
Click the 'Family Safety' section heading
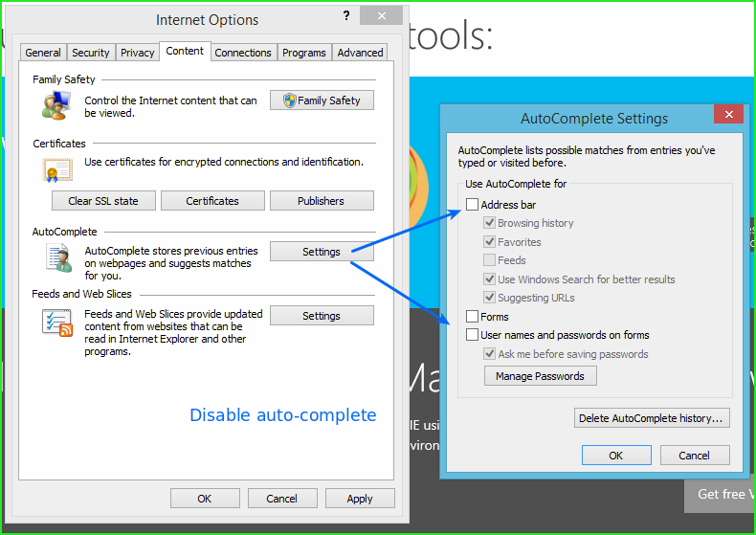tap(64, 79)
